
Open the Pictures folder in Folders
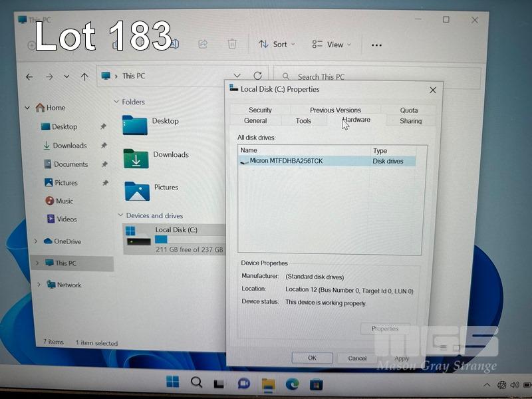pos(137,191)
